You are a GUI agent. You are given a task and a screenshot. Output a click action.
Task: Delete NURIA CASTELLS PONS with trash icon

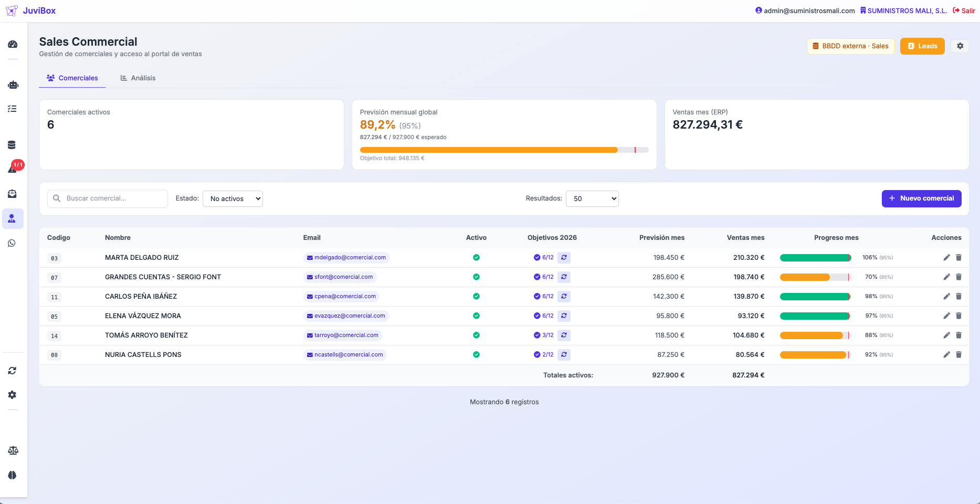pyautogui.click(x=958, y=355)
